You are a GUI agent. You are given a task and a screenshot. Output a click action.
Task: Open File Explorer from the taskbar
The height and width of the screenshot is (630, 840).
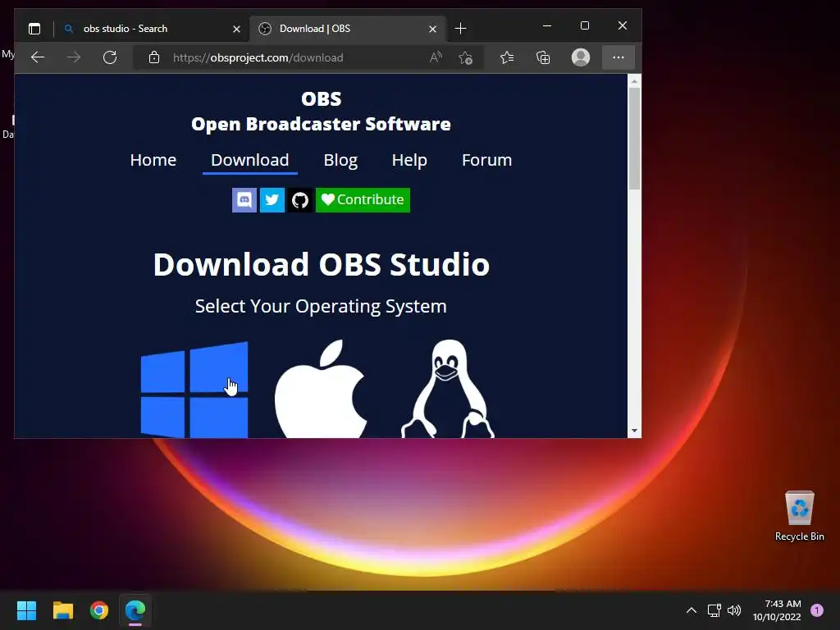[x=62, y=610]
